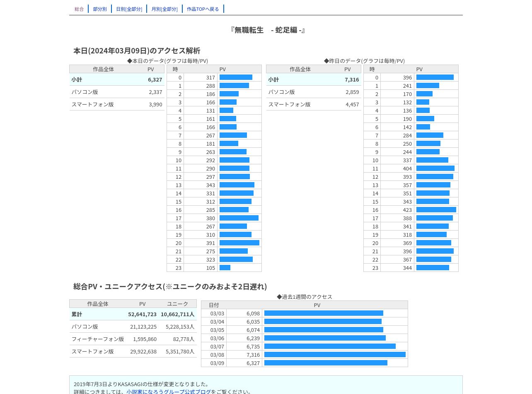Click yesterday's hour 3 bar graph

tap(423, 102)
